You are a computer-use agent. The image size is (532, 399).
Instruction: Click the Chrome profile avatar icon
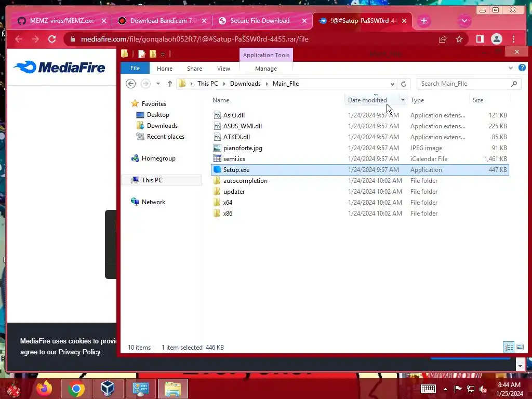pos(496,39)
